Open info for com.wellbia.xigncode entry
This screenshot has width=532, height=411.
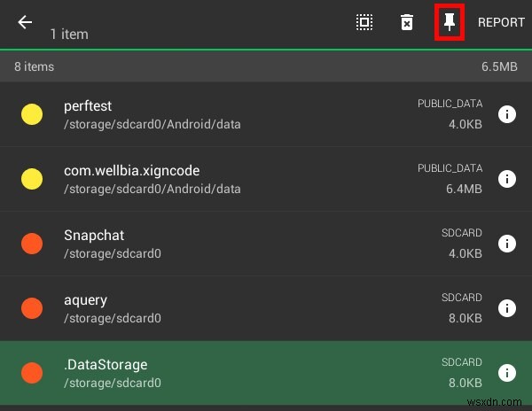point(506,179)
